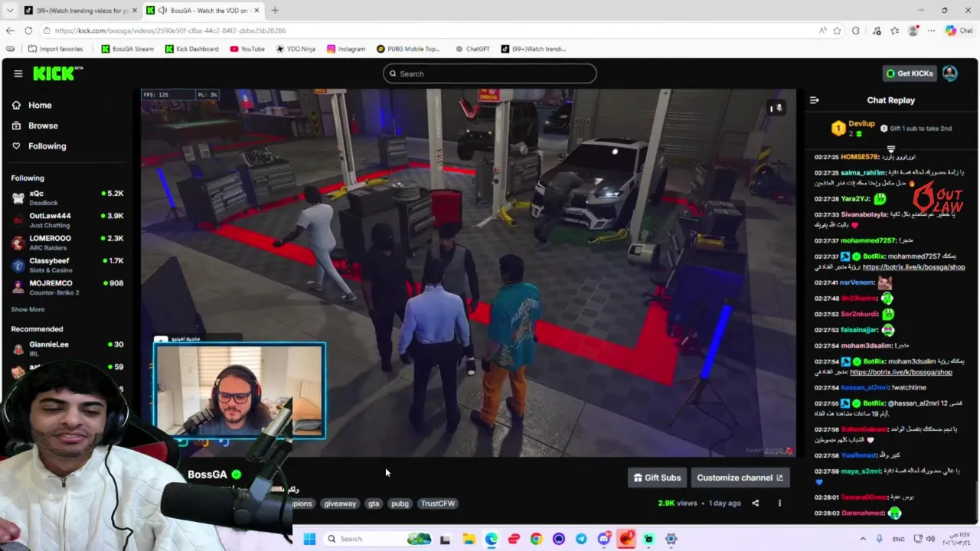Expand the chat leaderboard chevron
Screen dimensions: 980x551
pos(890,148)
